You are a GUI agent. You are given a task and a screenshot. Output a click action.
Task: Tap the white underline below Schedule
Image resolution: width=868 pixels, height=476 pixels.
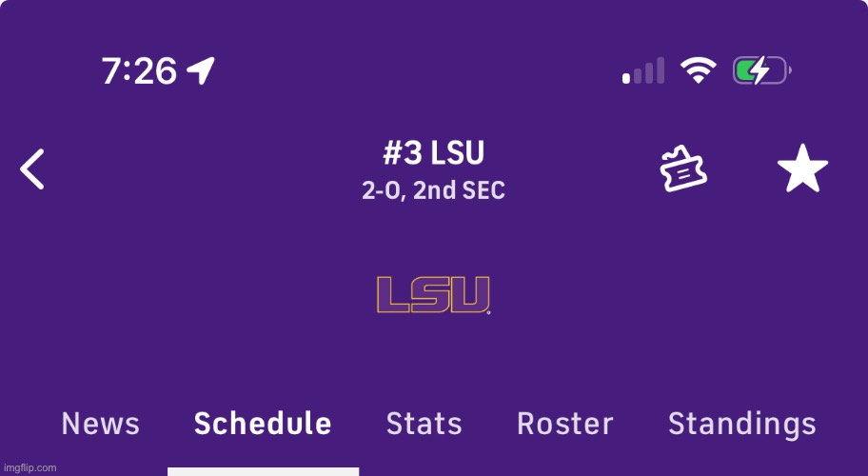[263, 471]
